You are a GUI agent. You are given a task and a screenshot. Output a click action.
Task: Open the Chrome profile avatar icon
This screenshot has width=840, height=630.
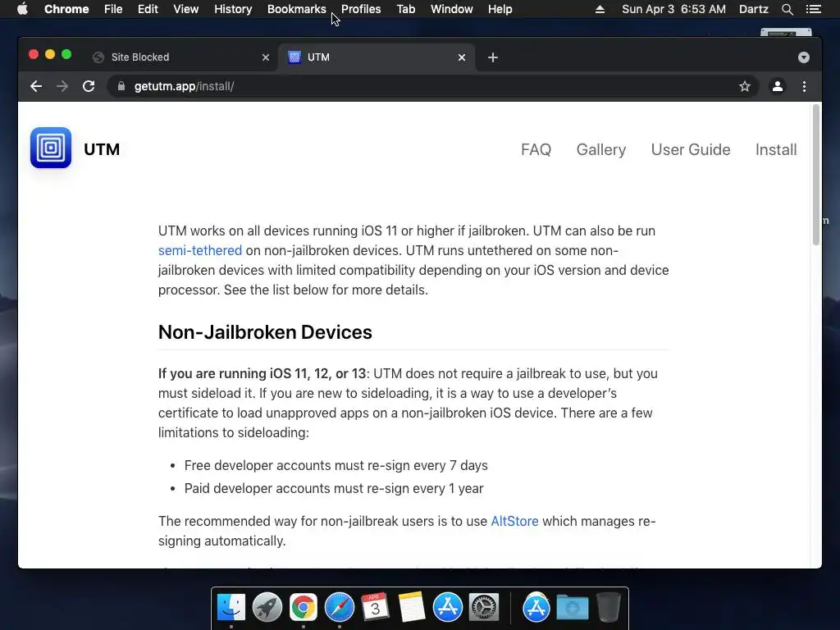pyautogui.click(x=778, y=86)
